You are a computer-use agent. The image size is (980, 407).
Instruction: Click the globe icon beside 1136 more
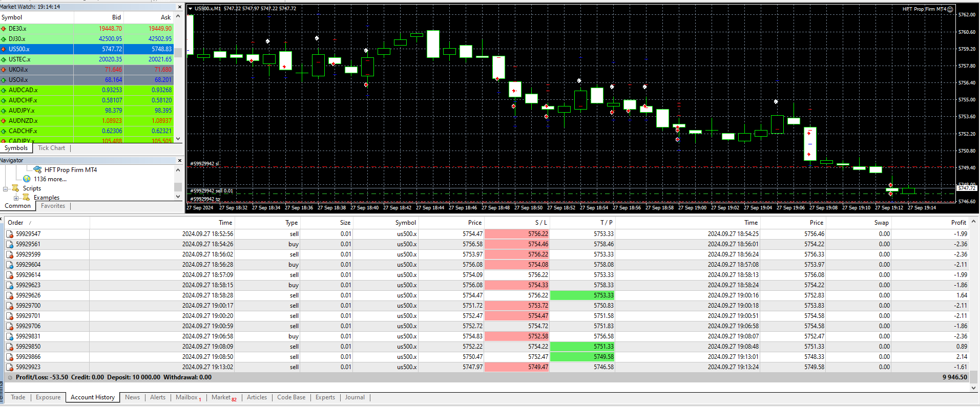pyautogui.click(x=27, y=179)
